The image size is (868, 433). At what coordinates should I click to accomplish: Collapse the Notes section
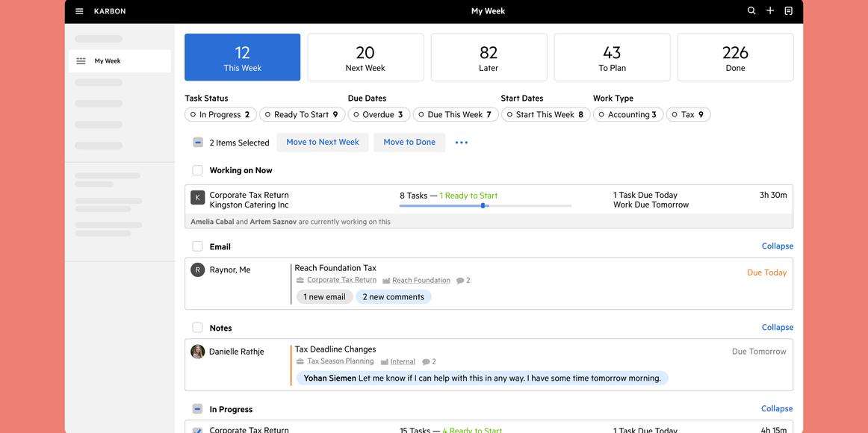pos(777,326)
